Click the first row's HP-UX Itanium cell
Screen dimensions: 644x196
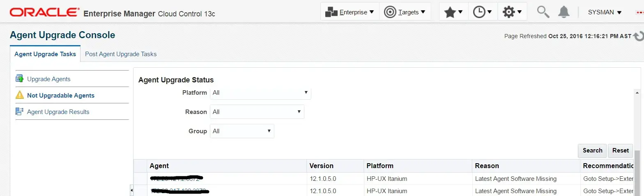coord(418,179)
